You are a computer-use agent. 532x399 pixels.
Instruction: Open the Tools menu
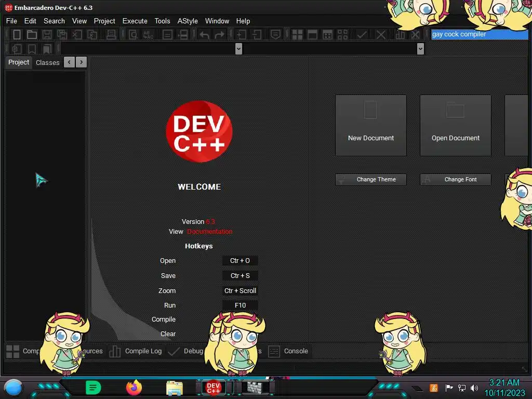pyautogui.click(x=162, y=21)
